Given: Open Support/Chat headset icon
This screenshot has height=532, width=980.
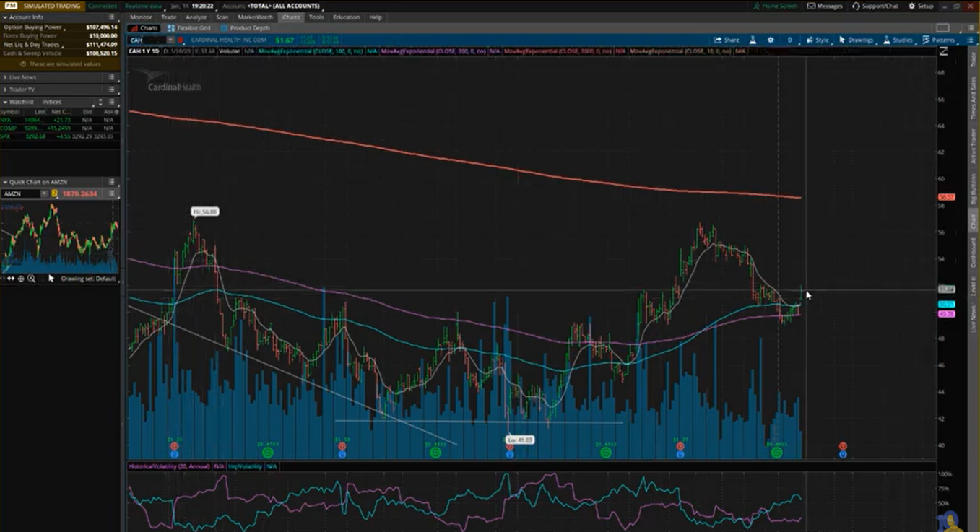Looking at the screenshot, I should click(x=875, y=6).
